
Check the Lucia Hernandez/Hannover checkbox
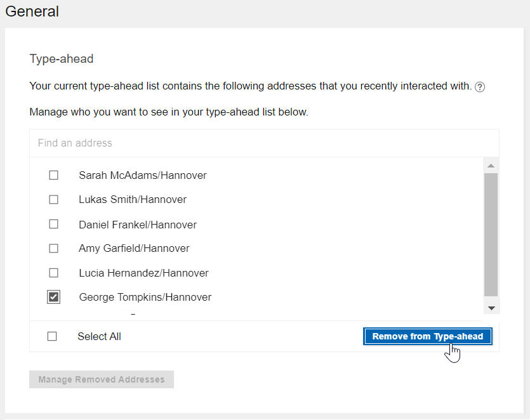click(54, 273)
